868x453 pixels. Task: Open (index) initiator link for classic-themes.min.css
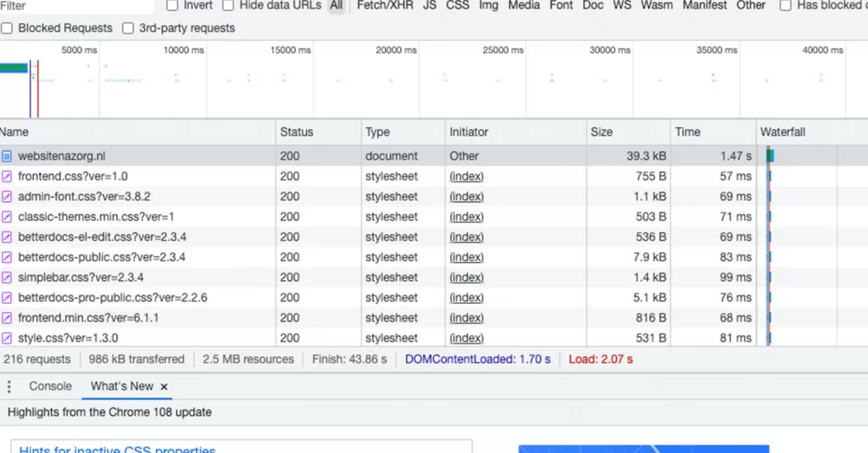(467, 217)
